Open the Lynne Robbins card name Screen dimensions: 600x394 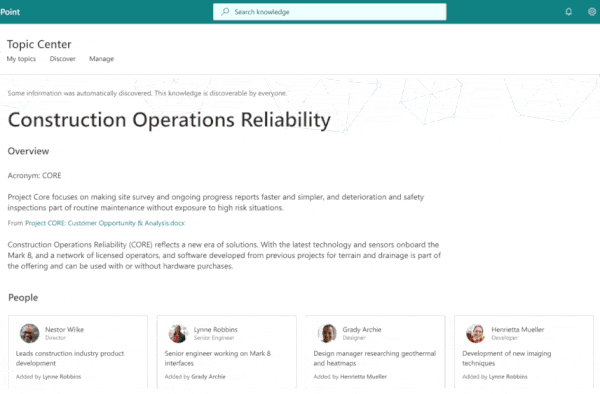(x=215, y=329)
